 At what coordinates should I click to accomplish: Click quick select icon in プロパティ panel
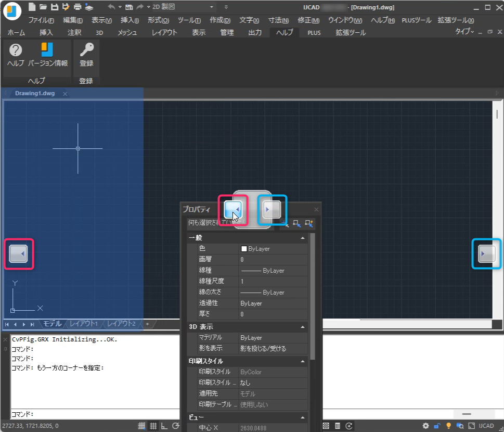(309, 223)
